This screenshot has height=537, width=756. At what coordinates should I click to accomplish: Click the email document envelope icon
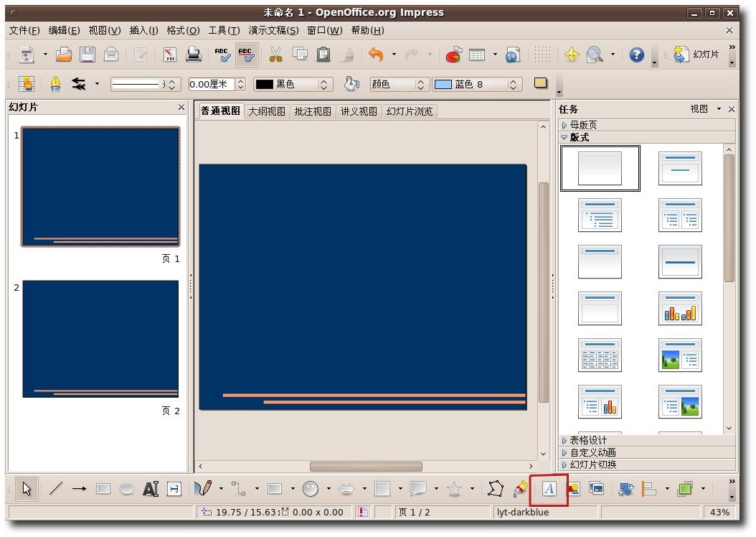(111, 55)
